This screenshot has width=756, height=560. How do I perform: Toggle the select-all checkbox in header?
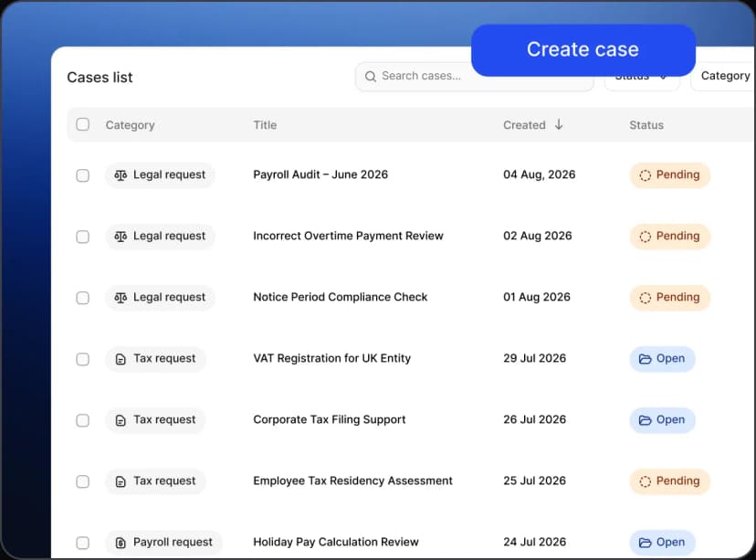click(82, 124)
